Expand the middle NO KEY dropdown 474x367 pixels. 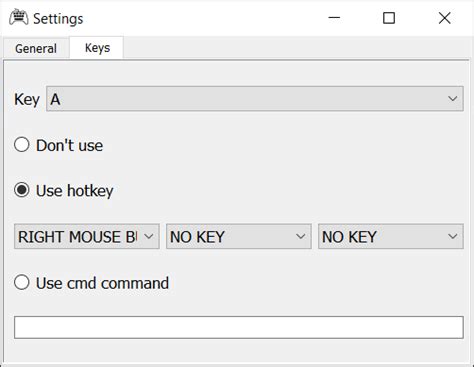click(239, 236)
